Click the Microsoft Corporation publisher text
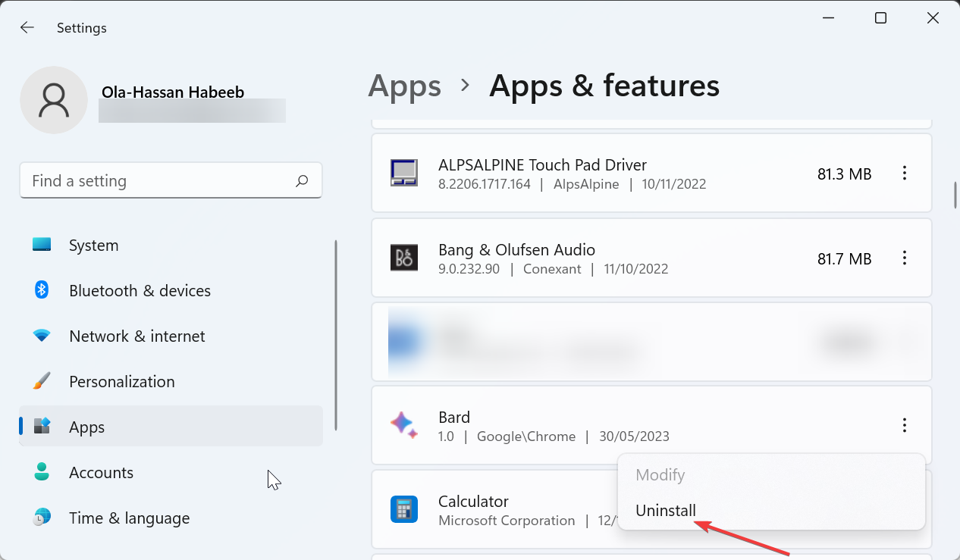960x560 pixels. point(507,521)
